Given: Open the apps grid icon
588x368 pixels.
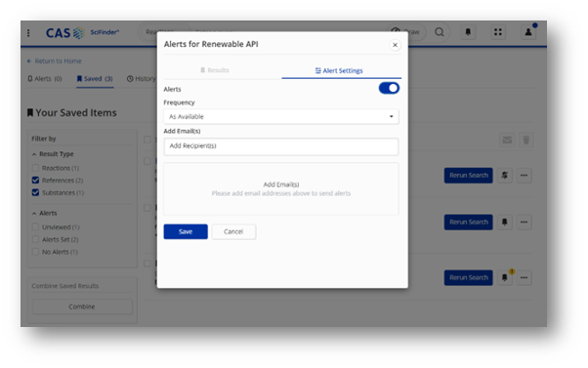Looking at the screenshot, I should point(498,32).
